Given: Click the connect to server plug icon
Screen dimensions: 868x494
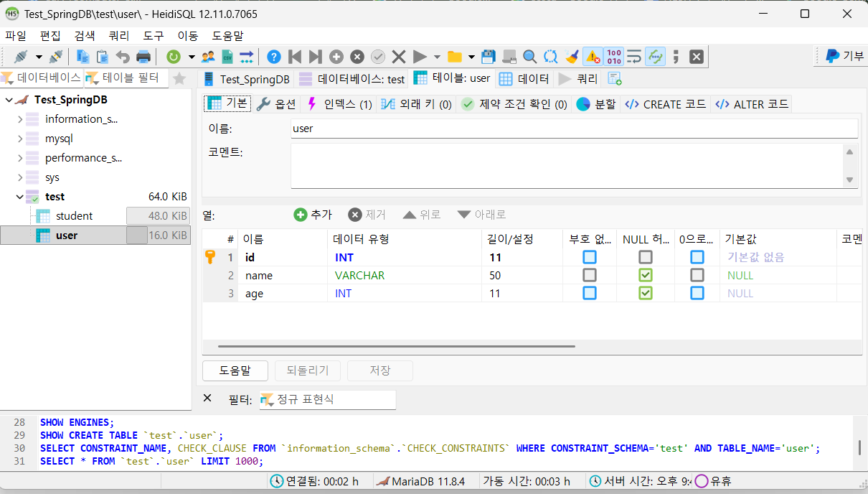Looking at the screenshot, I should 21,56.
